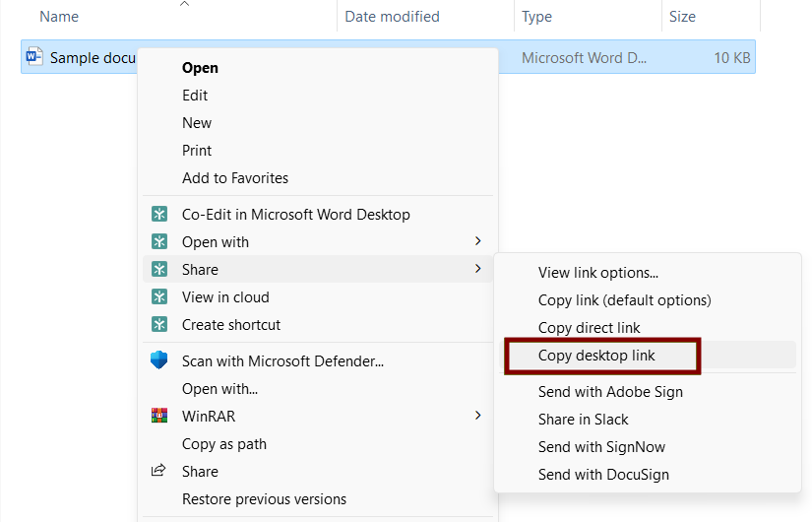
Task: Open View link options
Action: (597, 273)
